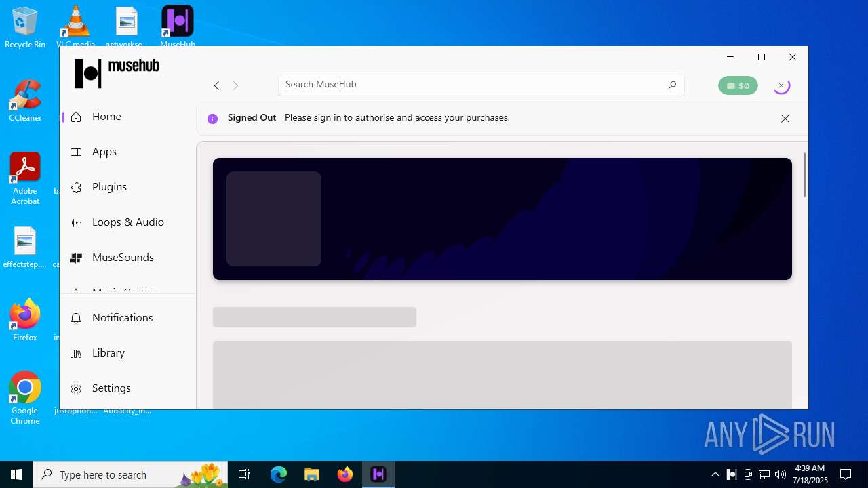Focus the Search MuseHub field
868x488 pixels.
481,85
